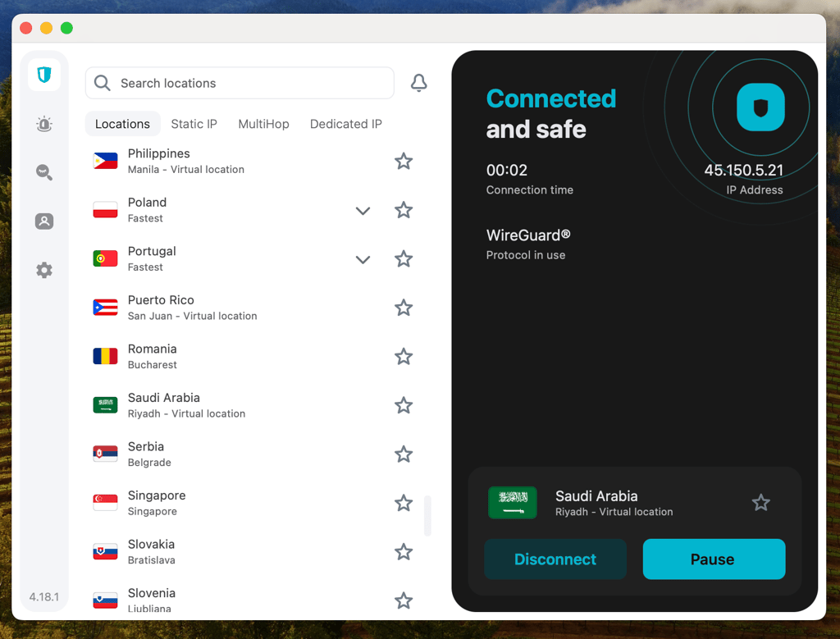The image size is (840, 639).
Task: Open the Alert siren icon in sidebar
Action: (44, 124)
